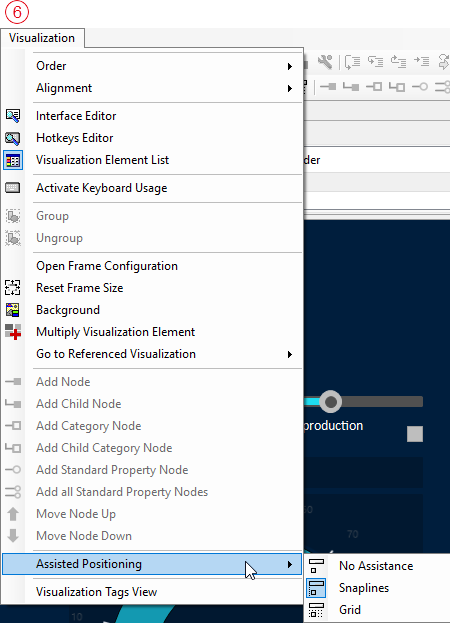Click the Visualization Element List icon

click(13, 160)
